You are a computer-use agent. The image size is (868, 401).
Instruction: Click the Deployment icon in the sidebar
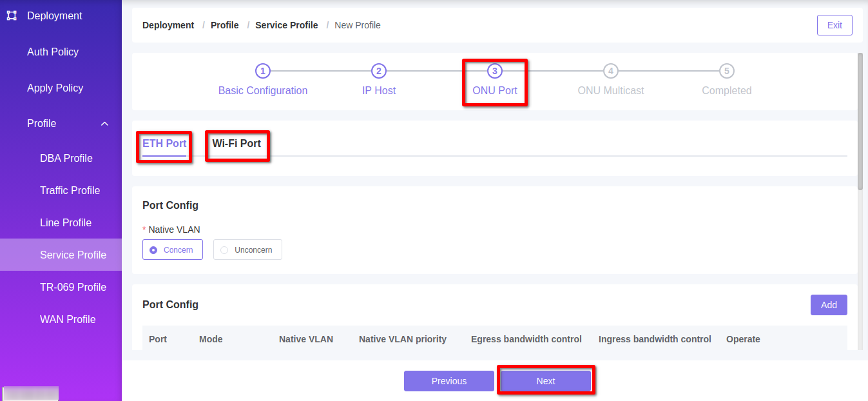(11, 15)
